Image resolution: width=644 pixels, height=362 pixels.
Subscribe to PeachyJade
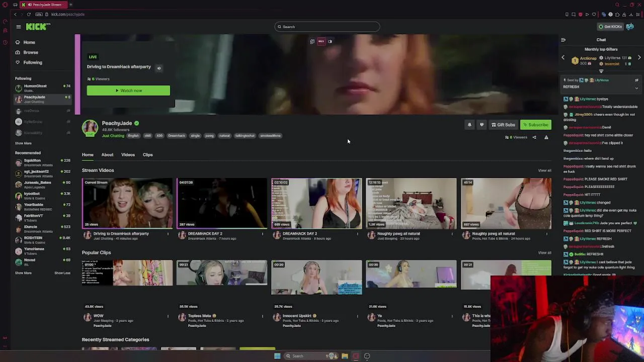[x=535, y=125]
